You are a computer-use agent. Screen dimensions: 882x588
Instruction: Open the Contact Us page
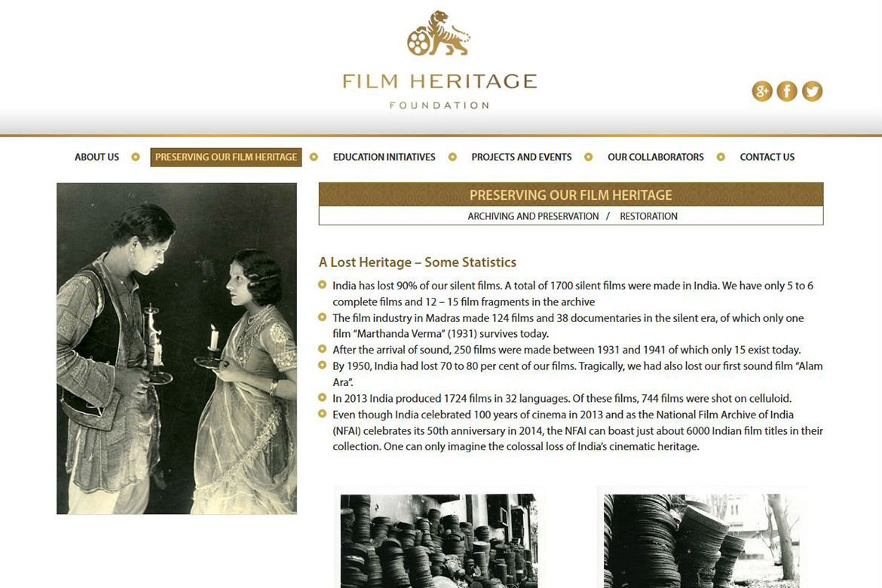pyautogui.click(x=767, y=157)
